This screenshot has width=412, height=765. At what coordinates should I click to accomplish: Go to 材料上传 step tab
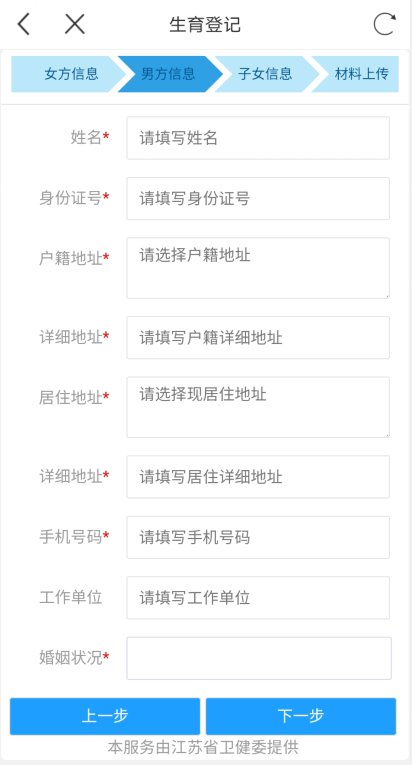point(359,74)
